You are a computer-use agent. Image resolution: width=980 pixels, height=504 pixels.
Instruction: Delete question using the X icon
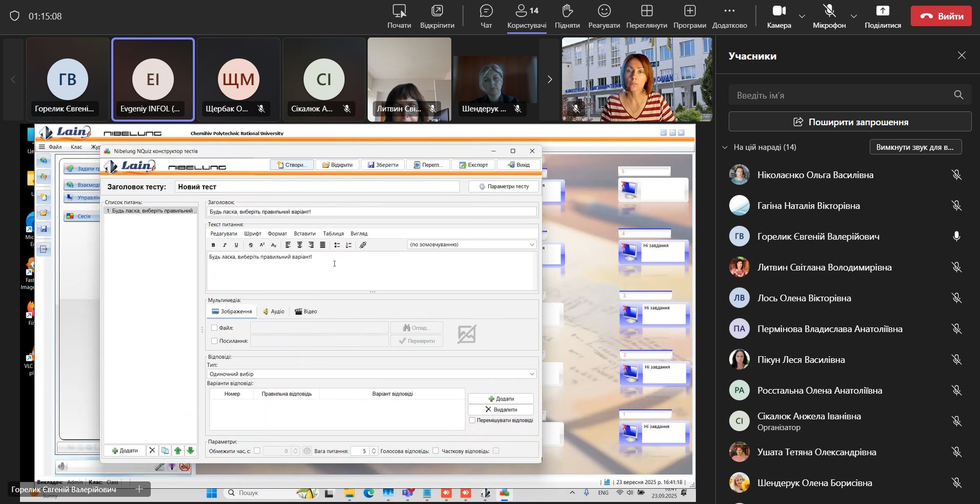pos(152,451)
